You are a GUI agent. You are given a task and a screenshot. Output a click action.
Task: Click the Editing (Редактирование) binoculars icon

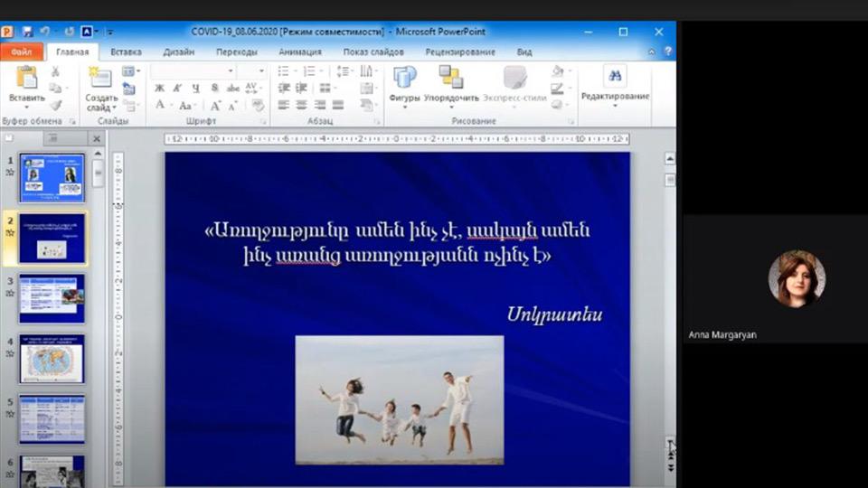(x=615, y=77)
